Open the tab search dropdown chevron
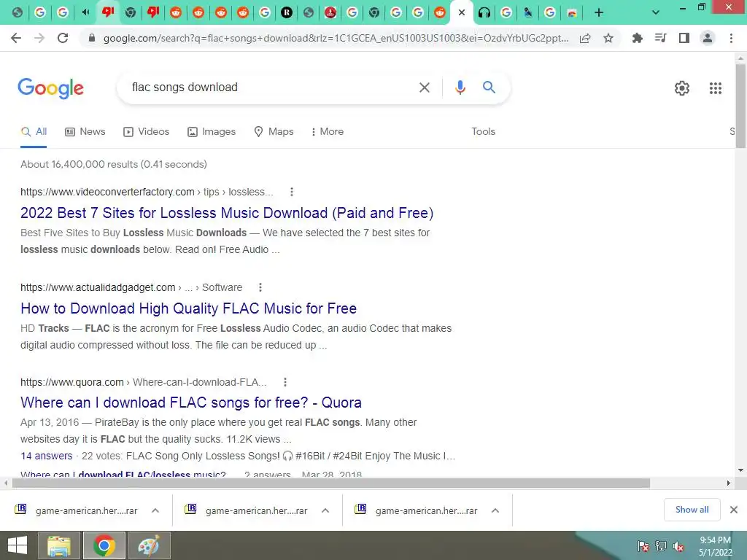Screen dimensions: 747x560 coord(656,13)
